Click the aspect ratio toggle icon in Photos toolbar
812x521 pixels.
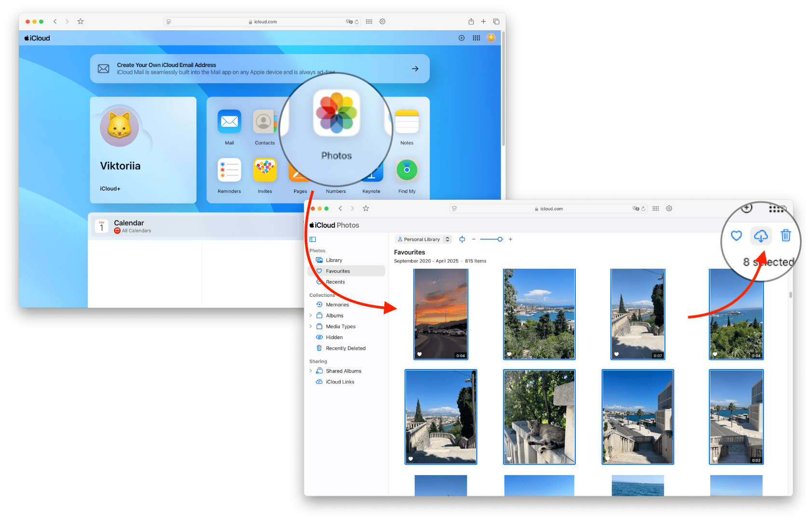click(462, 239)
